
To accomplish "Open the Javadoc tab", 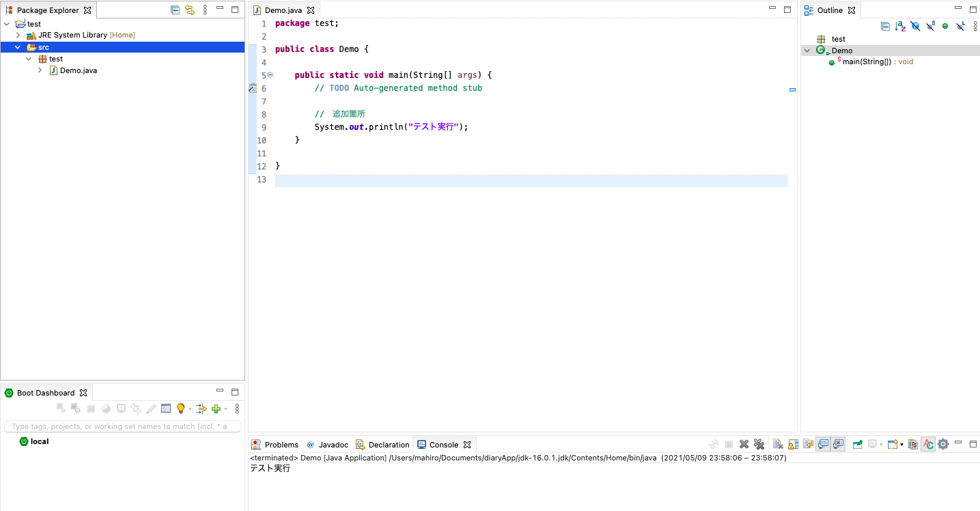I will [332, 444].
